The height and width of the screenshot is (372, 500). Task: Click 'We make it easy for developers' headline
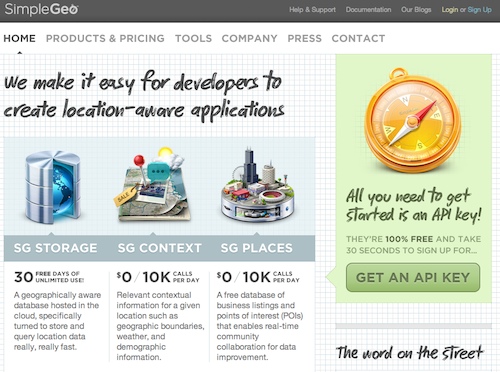(144, 96)
